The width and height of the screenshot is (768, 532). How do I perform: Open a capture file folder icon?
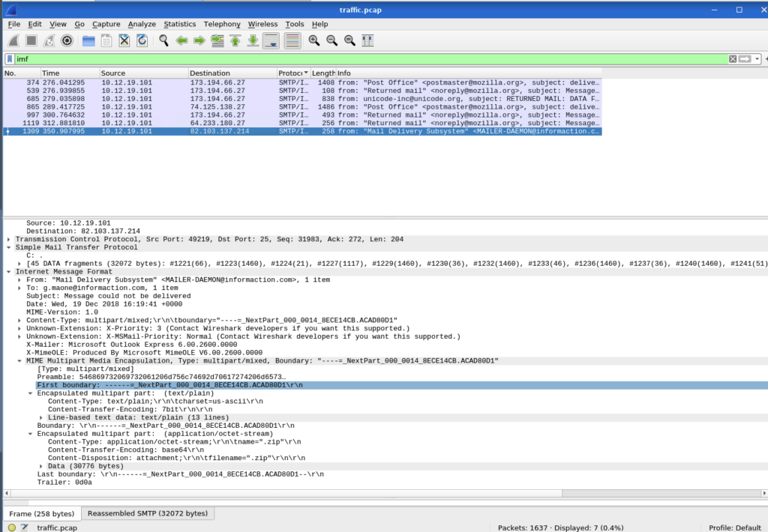(88, 40)
